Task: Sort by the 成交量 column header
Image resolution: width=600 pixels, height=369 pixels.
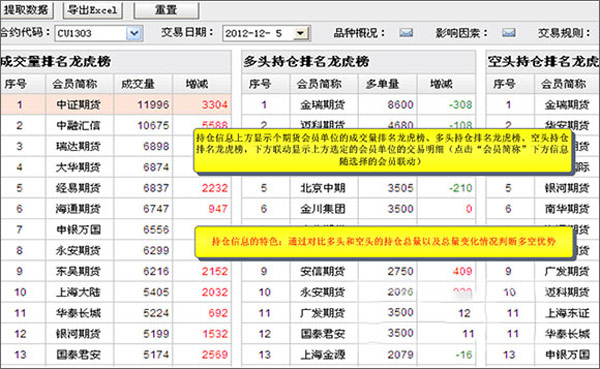Action: (x=138, y=84)
